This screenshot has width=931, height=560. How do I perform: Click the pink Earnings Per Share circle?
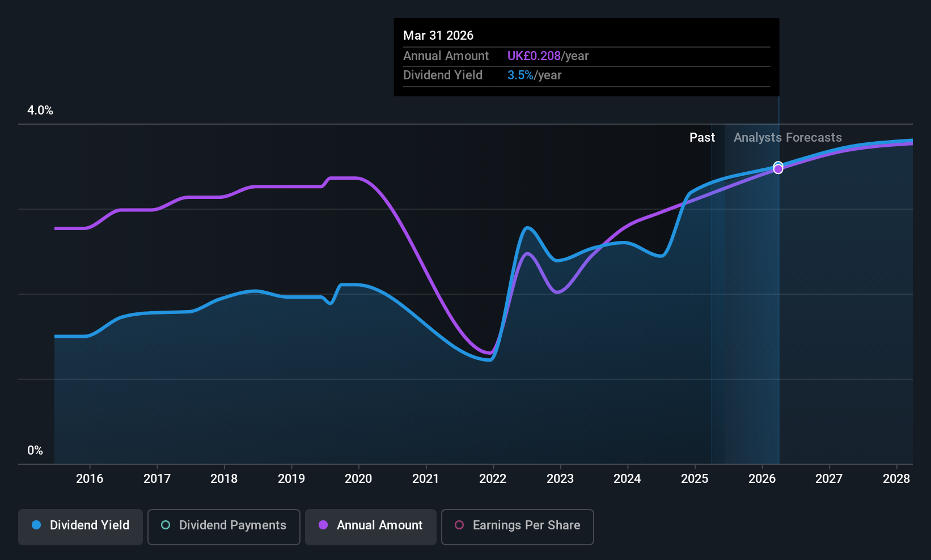click(x=459, y=525)
